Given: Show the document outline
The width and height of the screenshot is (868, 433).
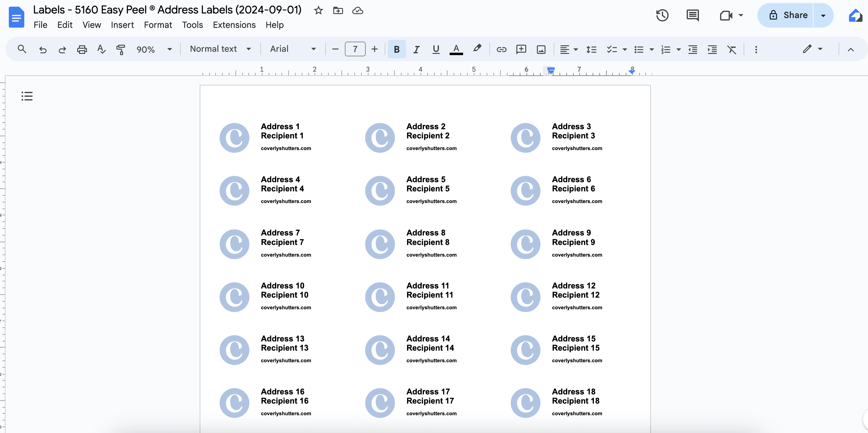Looking at the screenshot, I should [27, 96].
